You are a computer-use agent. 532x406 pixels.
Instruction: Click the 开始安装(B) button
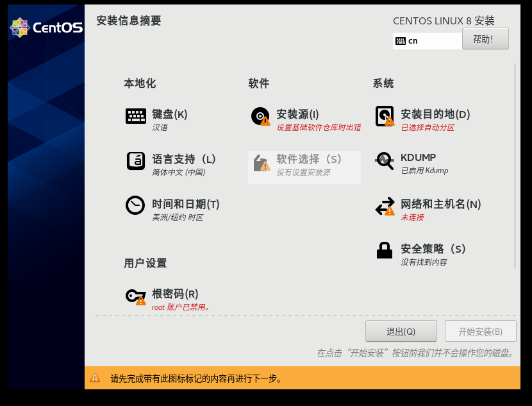click(480, 332)
